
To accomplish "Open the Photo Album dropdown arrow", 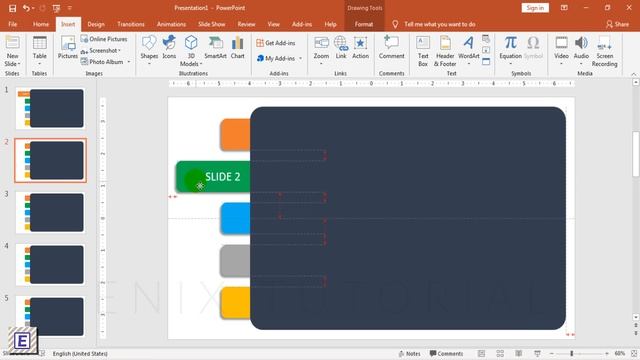I will point(129,62).
